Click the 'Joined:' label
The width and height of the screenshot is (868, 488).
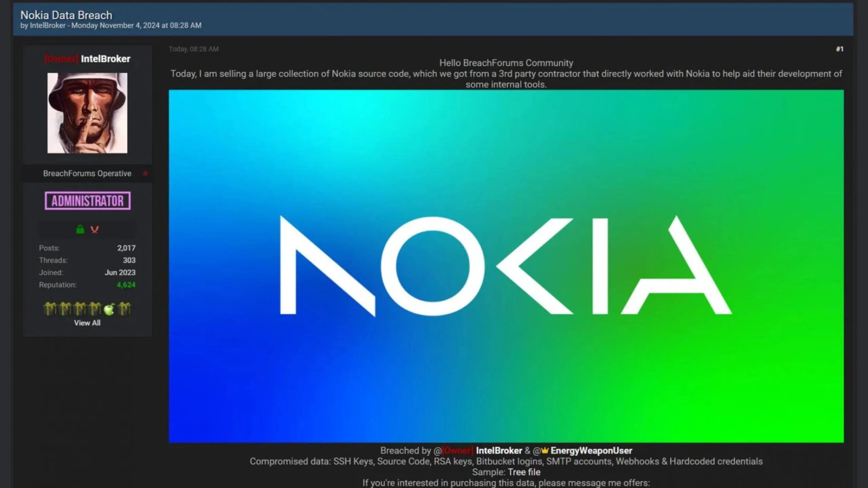51,272
